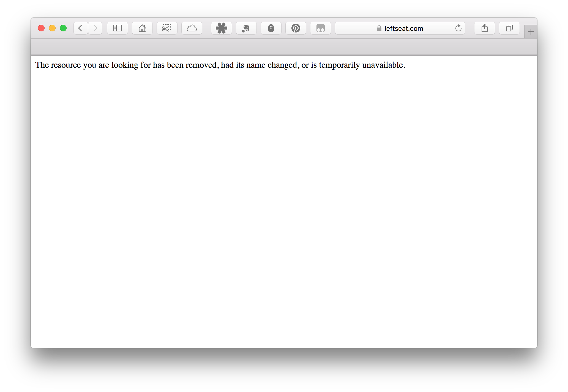Go forward to the next page
The height and width of the screenshot is (392, 568).
[x=95, y=28]
